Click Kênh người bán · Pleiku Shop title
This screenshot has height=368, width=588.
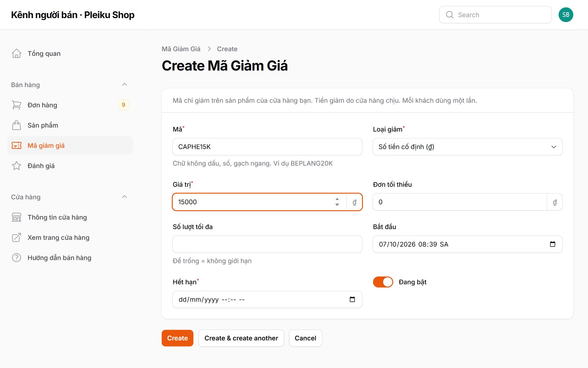[x=73, y=15]
